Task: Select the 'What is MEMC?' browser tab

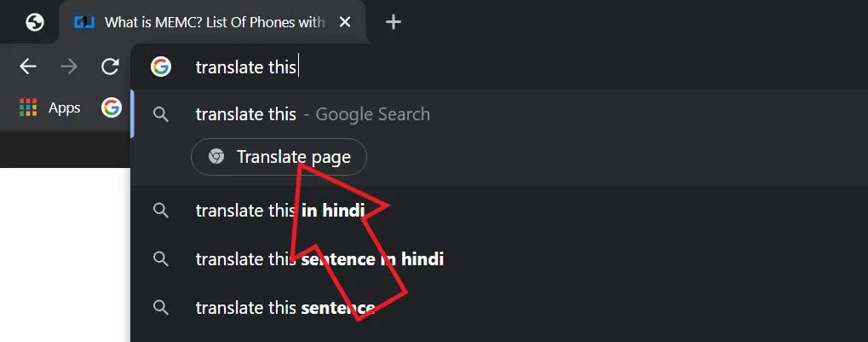Action: 213,23
